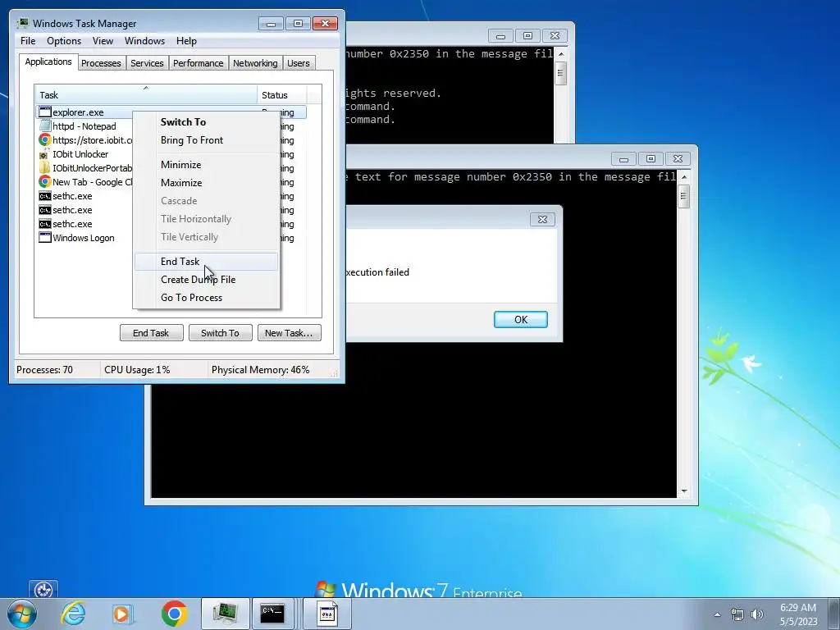Click the New Task... button

click(x=289, y=333)
